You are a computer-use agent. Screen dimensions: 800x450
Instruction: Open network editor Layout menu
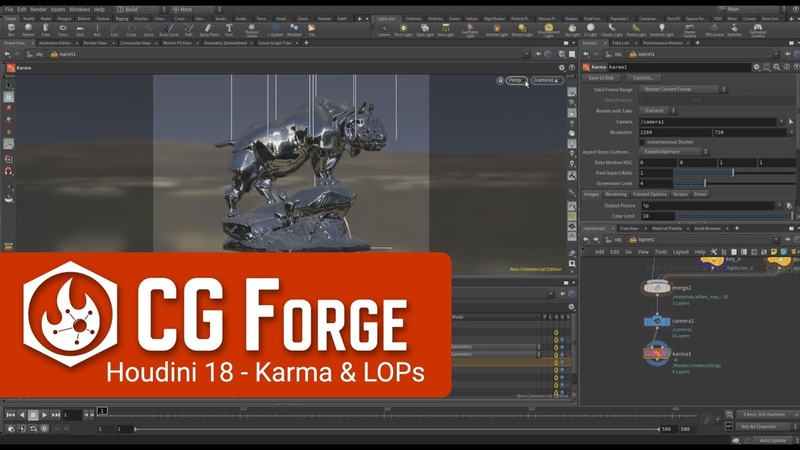681,252
